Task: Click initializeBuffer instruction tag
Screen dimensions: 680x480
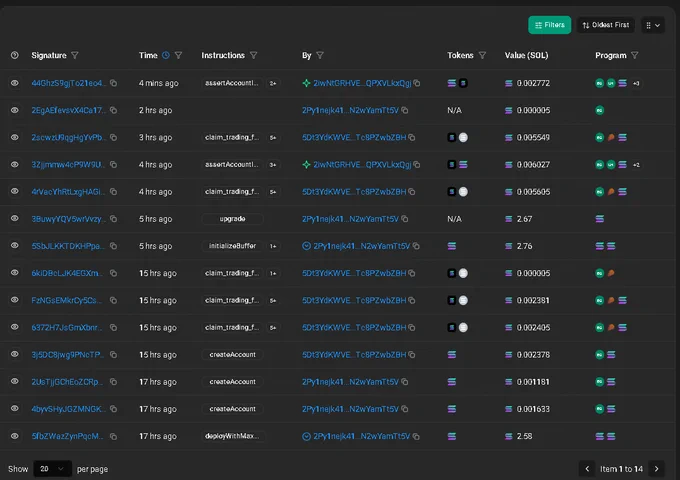Action: [x=232, y=246]
